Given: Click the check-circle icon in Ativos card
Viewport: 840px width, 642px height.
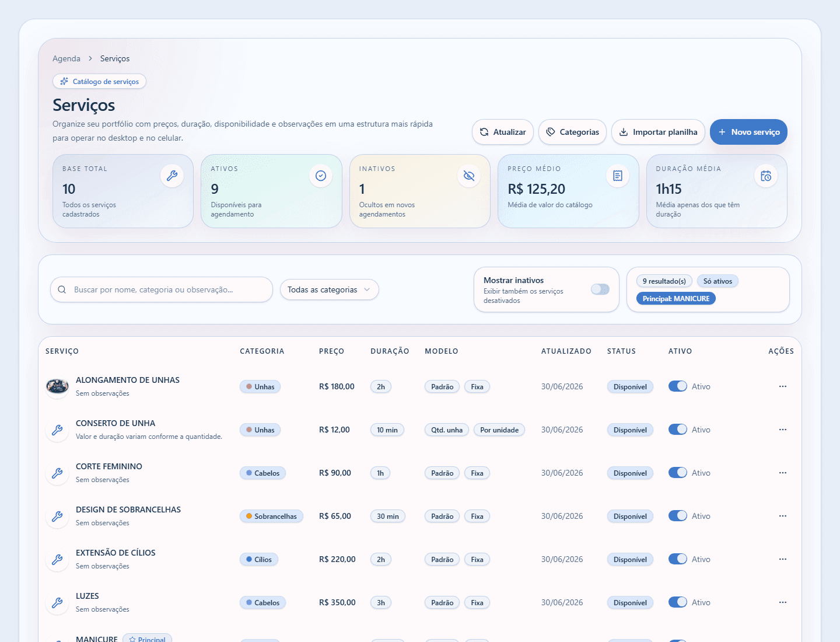Looking at the screenshot, I should [321, 176].
